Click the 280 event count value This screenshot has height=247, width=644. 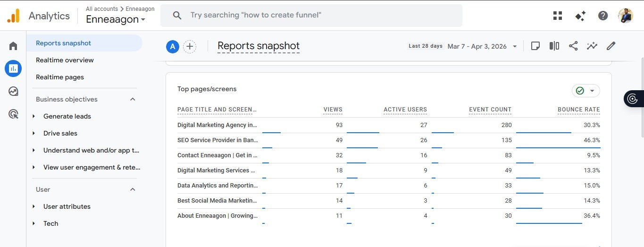point(507,125)
